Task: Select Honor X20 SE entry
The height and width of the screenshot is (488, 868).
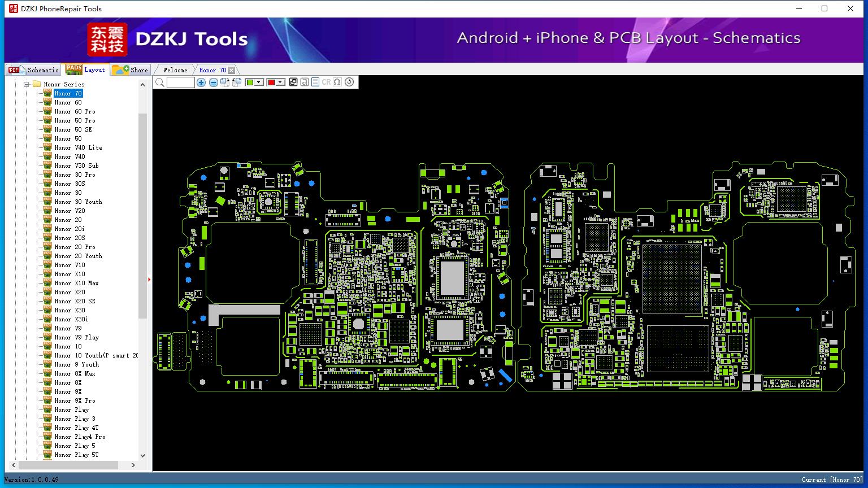Action: click(75, 301)
